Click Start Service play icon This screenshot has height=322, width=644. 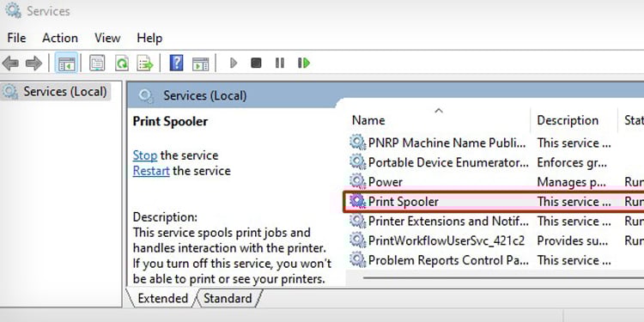point(234,63)
